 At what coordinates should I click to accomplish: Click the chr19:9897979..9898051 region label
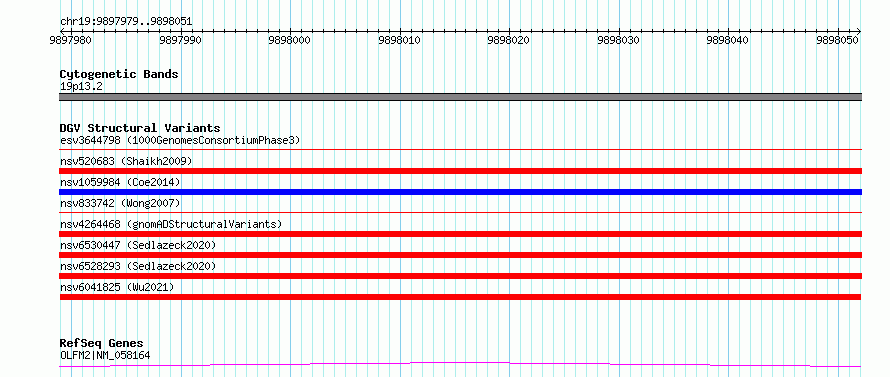[x=126, y=22]
